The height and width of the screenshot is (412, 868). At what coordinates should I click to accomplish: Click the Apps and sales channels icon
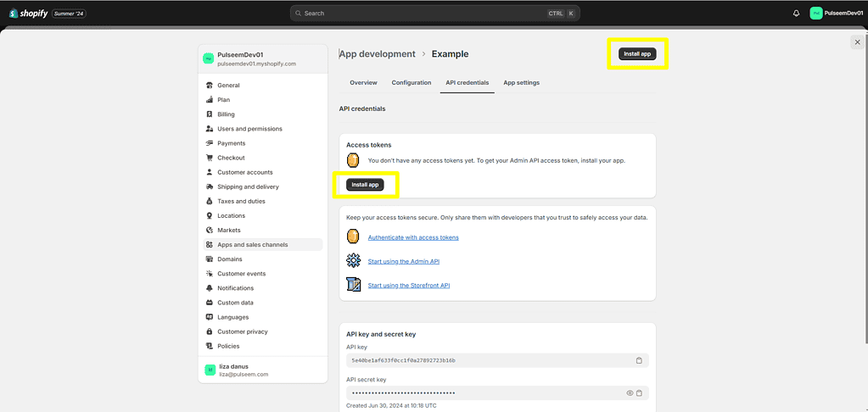(210, 244)
